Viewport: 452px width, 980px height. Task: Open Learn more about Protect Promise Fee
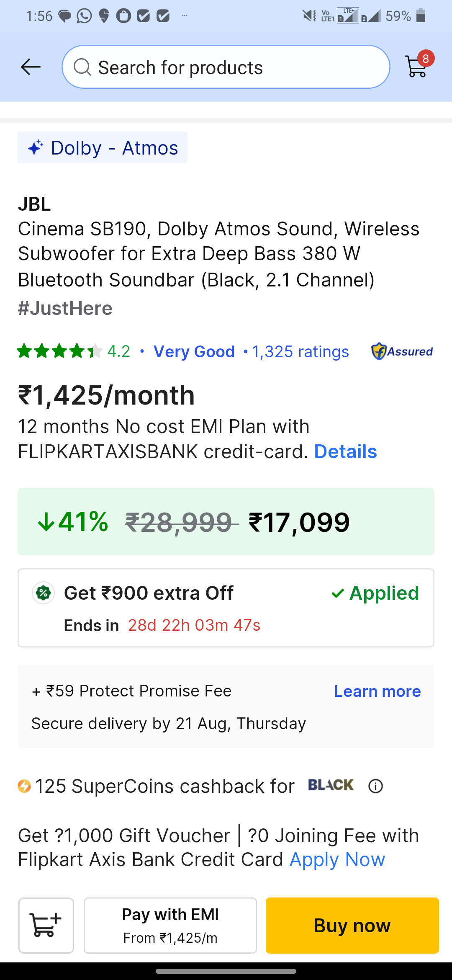click(x=378, y=691)
